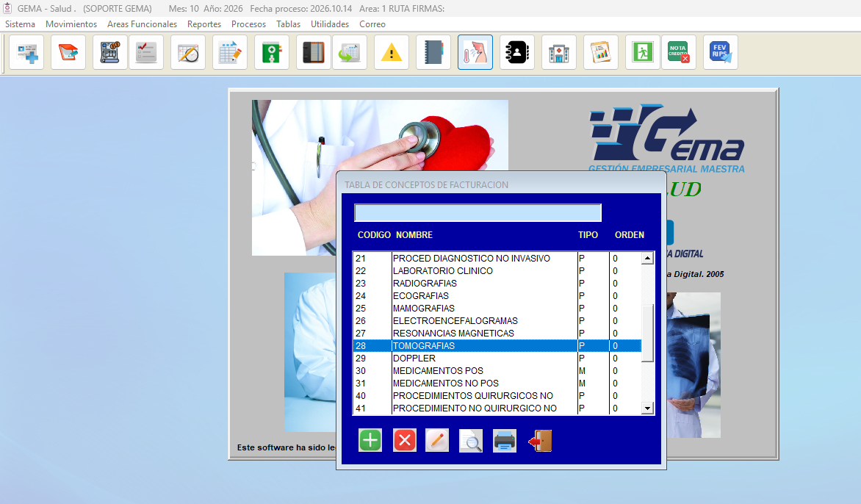Click the checklist form toolbar icon
Screen dimensions: 861x504
pyautogui.click(x=146, y=52)
